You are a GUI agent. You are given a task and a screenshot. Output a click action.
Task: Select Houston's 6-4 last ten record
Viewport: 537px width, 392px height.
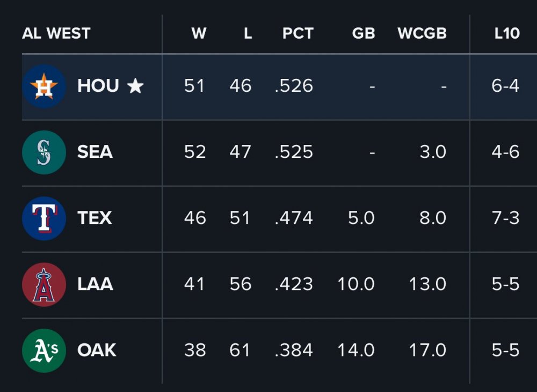pyautogui.click(x=505, y=86)
